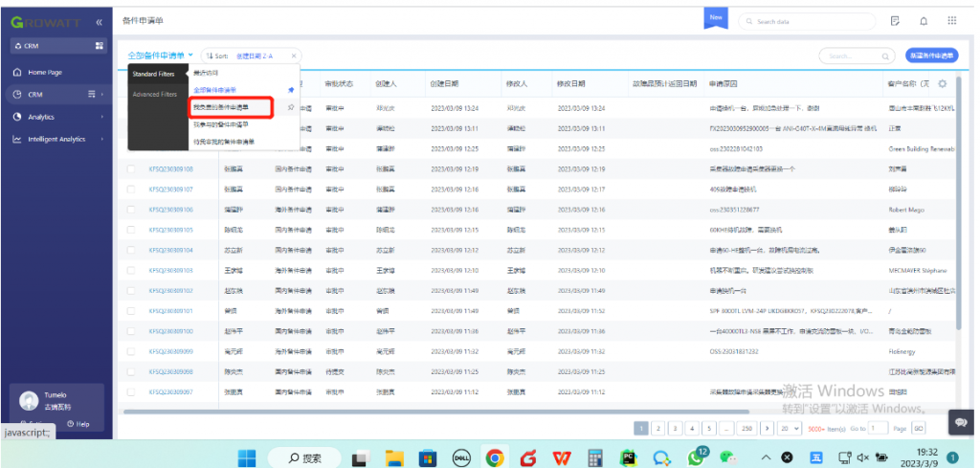The image size is (980, 468).
Task: Show hidden tray icons with the caret
Action: tap(767, 458)
